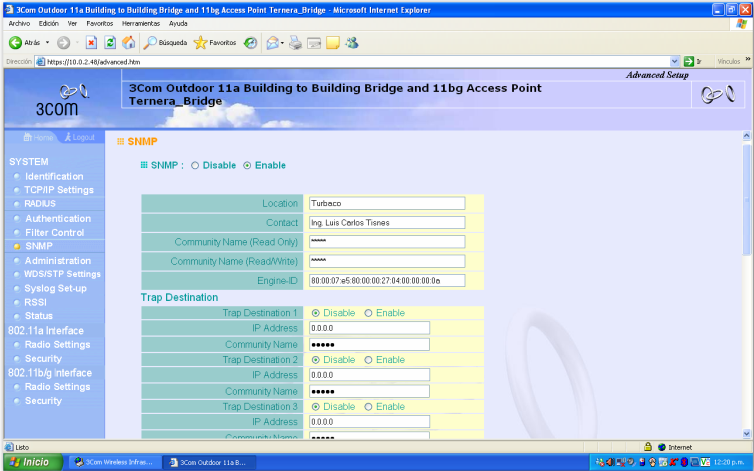
Task: Expand the address bar URL dropdown
Action: 674,62
